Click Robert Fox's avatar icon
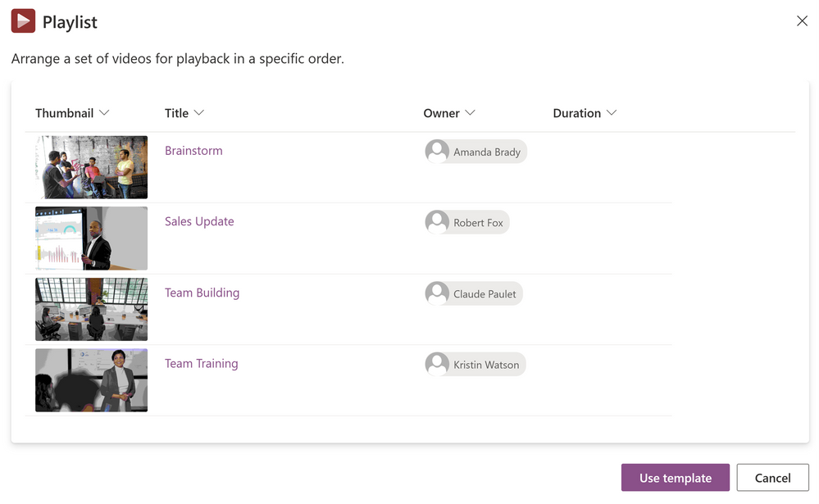This screenshot has width=819, height=504. point(438,222)
